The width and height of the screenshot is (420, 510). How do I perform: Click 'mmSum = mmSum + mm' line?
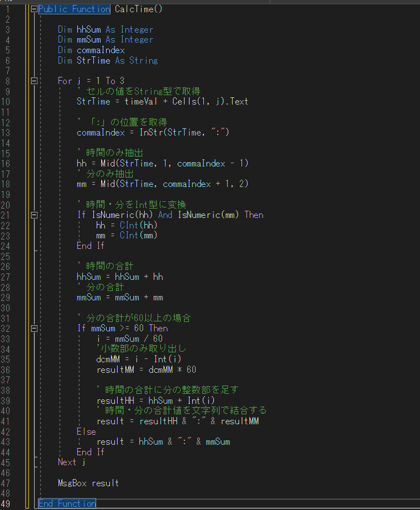(119, 298)
